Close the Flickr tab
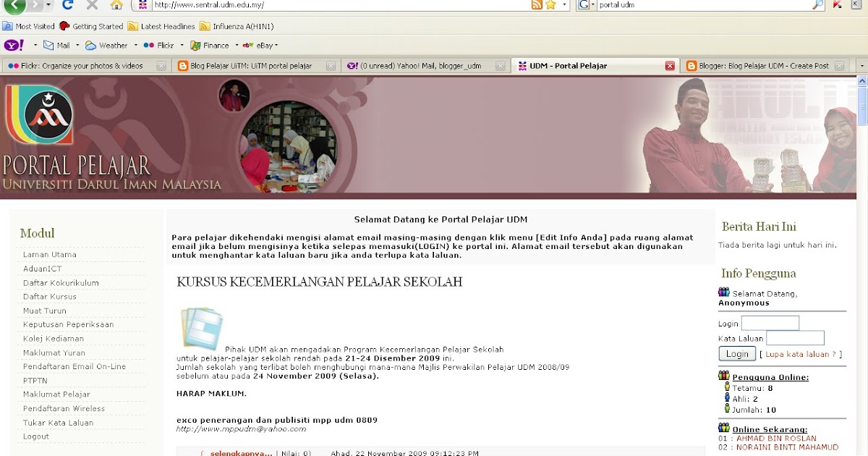Viewport: 868px width, 456px height. (x=161, y=65)
